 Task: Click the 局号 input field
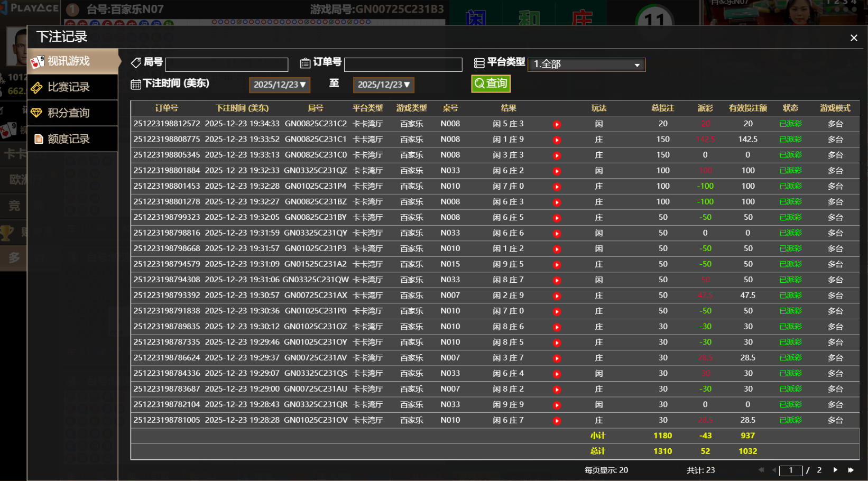[227, 64]
